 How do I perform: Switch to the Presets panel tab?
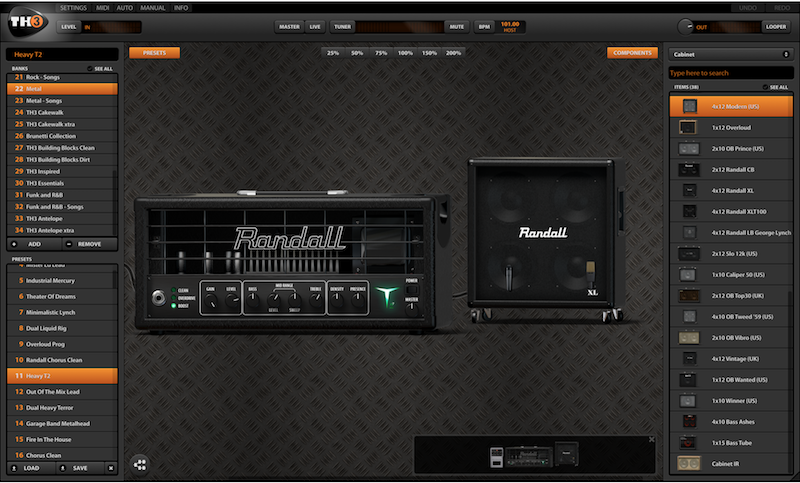(x=154, y=53)
